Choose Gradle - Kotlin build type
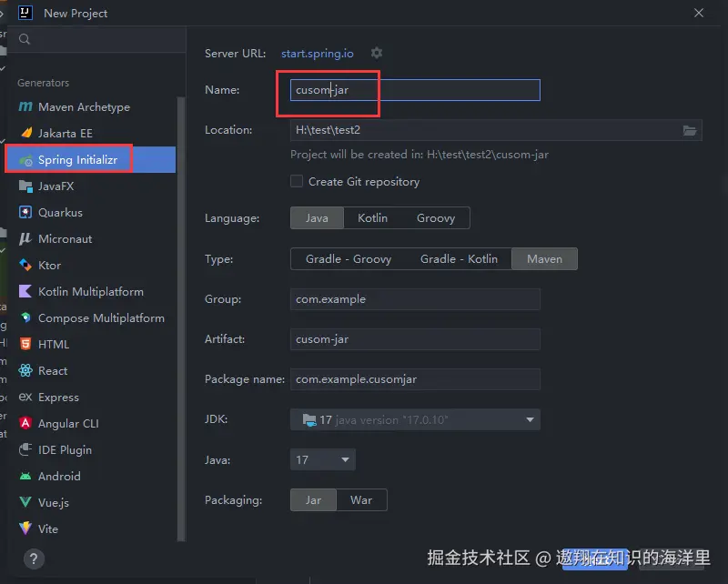The height and width of the screenshot is (584, 728). coord(459,258)
